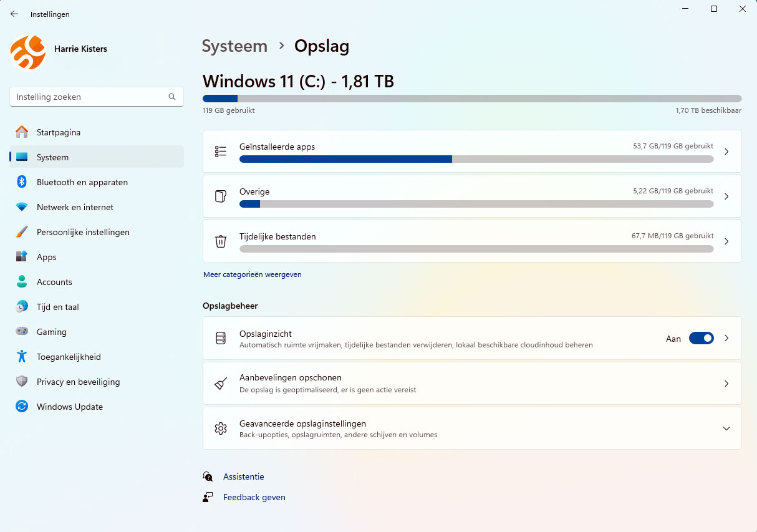Screen dimensions: 757x532
Task: Show more with Meer categorieën weergeven
Action: click(253, 274)
